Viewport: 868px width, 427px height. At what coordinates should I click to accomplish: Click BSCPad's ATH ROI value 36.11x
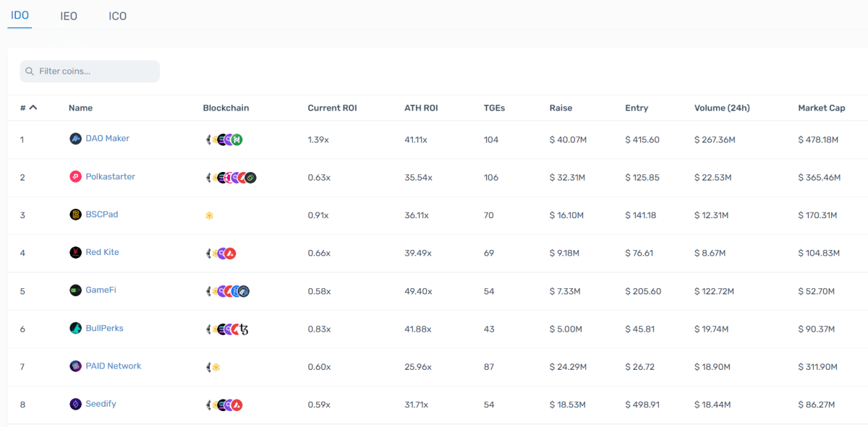tap(416, 215)
